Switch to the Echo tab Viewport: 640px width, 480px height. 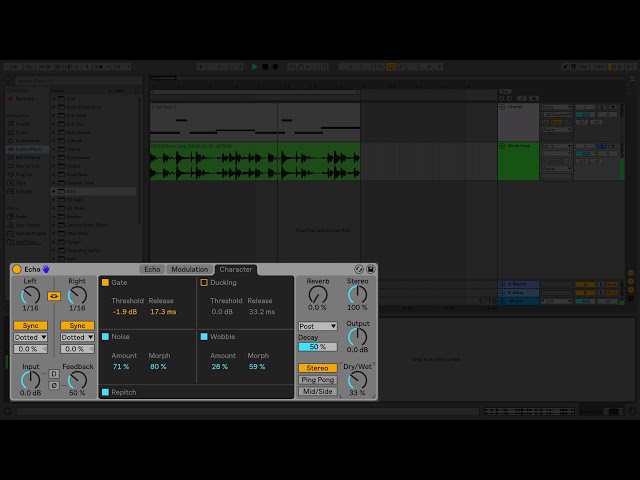point(152,269)
